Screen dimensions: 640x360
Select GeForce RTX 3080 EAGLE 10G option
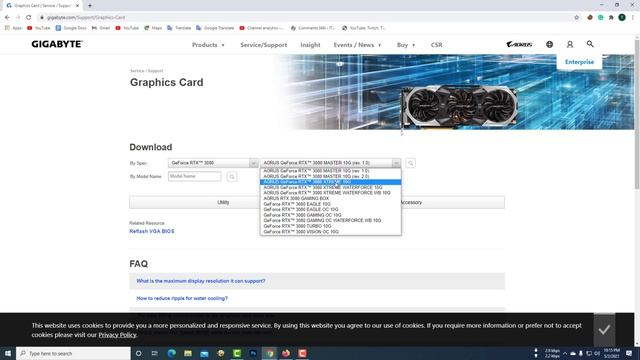click(x=331, y=204)
